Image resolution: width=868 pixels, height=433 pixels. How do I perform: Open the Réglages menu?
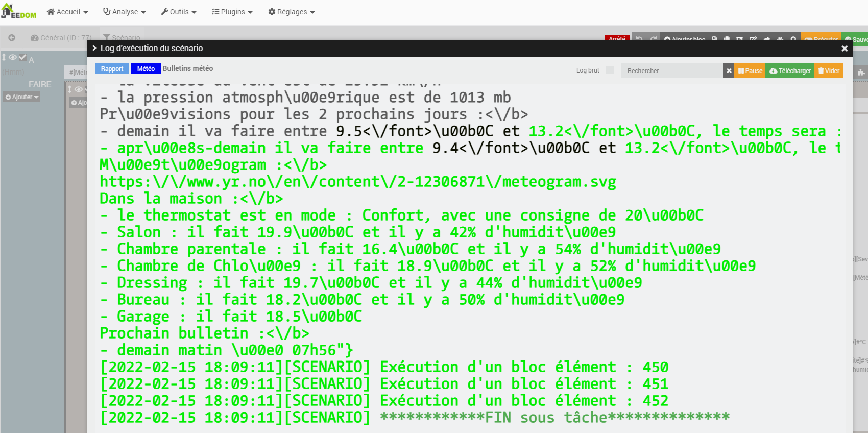tap(292, 12)
